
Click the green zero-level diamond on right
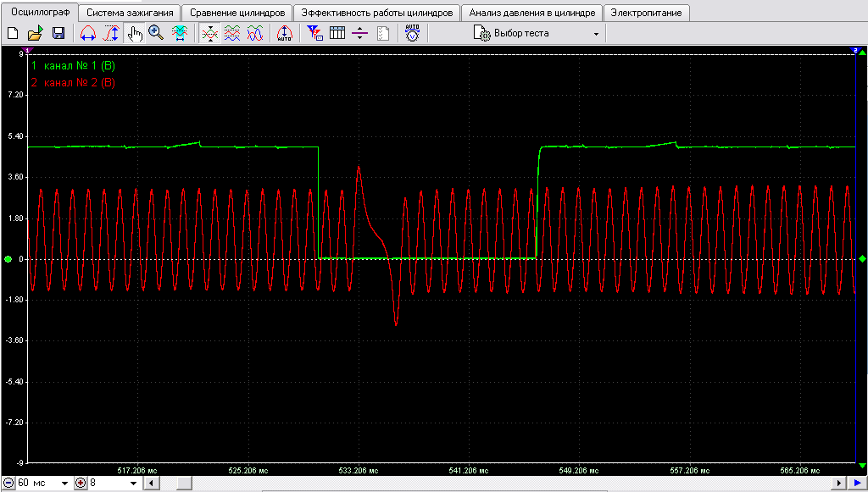coord(862,259)
